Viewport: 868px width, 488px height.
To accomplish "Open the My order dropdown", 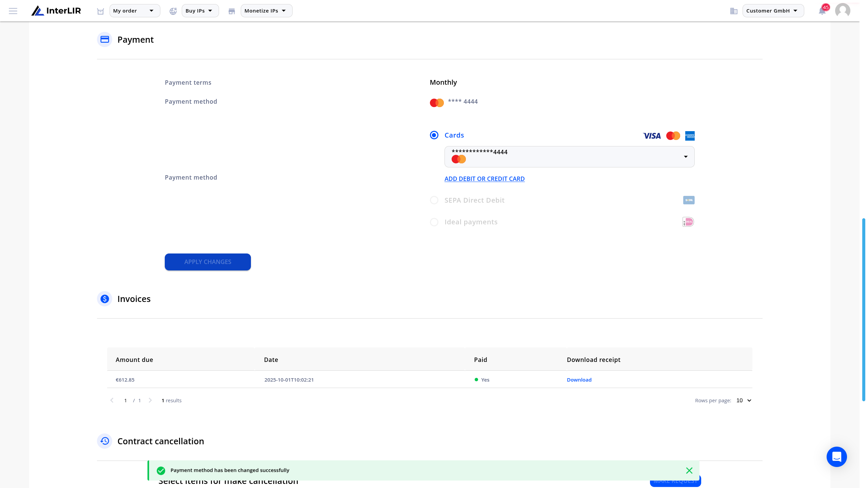I will tap(135, 11).
